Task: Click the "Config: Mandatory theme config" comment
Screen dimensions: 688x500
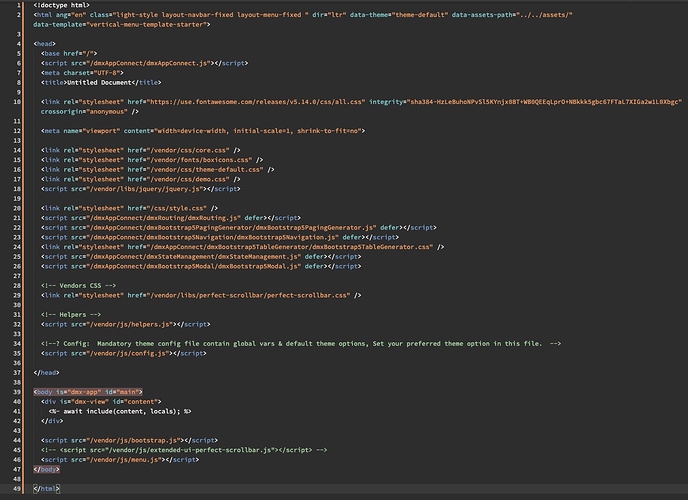Action: (301, 343)
